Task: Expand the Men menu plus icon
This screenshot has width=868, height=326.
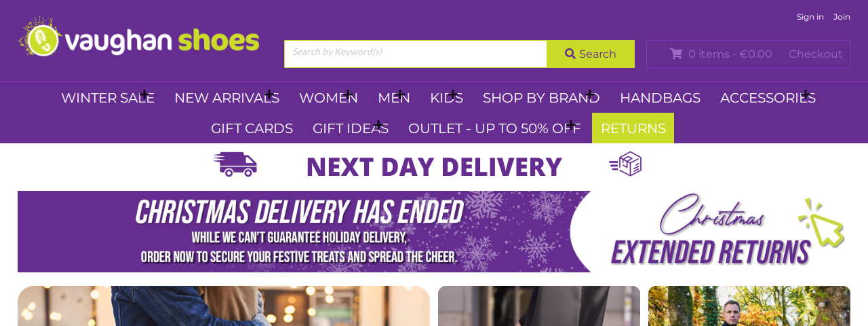Action: tap(400, 94)
